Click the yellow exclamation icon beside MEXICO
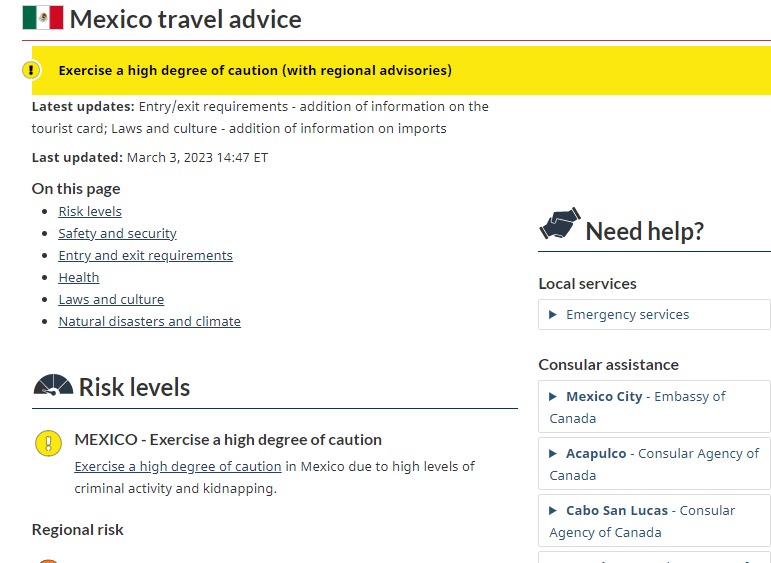Viewport: 771px width, 563px height. pos(48,443)
